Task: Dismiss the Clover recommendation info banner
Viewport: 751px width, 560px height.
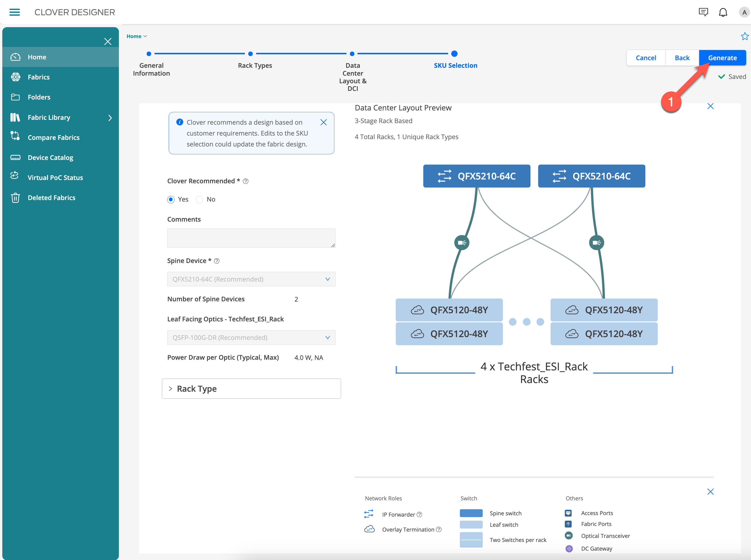Action: tap(323, 122)
